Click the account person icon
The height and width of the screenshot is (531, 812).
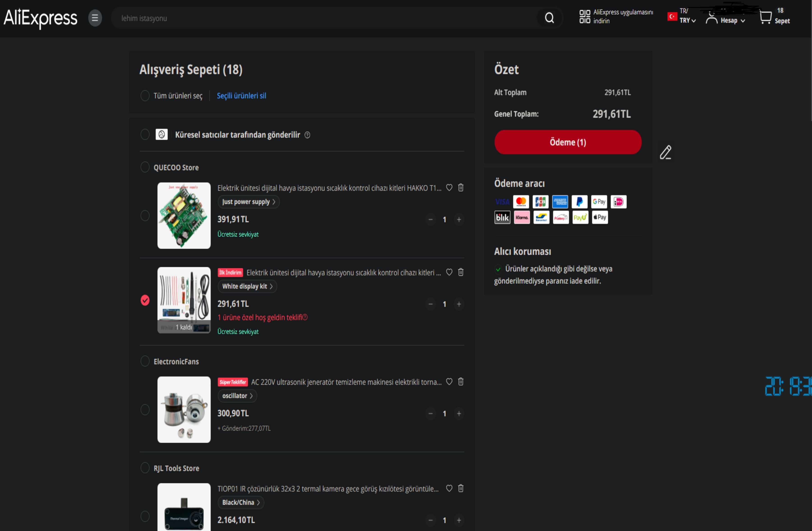tap(712, 18)
